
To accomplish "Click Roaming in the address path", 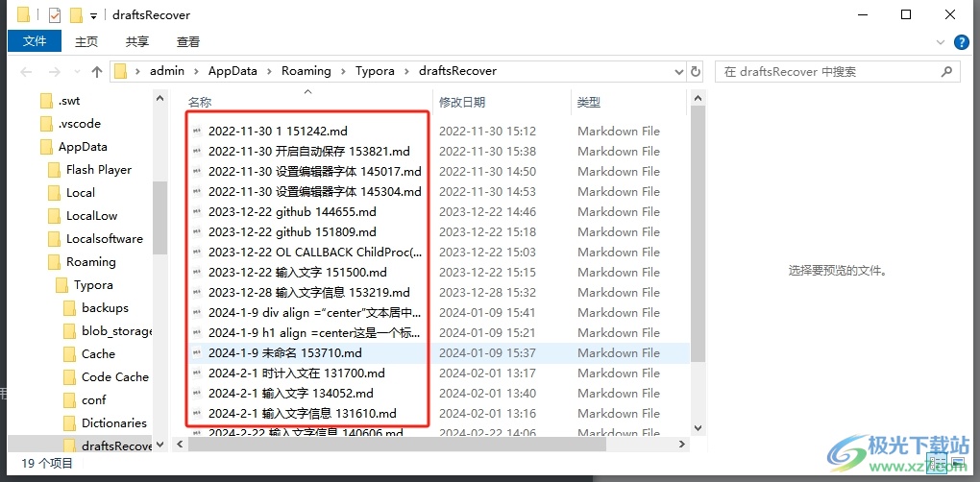I will click(306, 70).
